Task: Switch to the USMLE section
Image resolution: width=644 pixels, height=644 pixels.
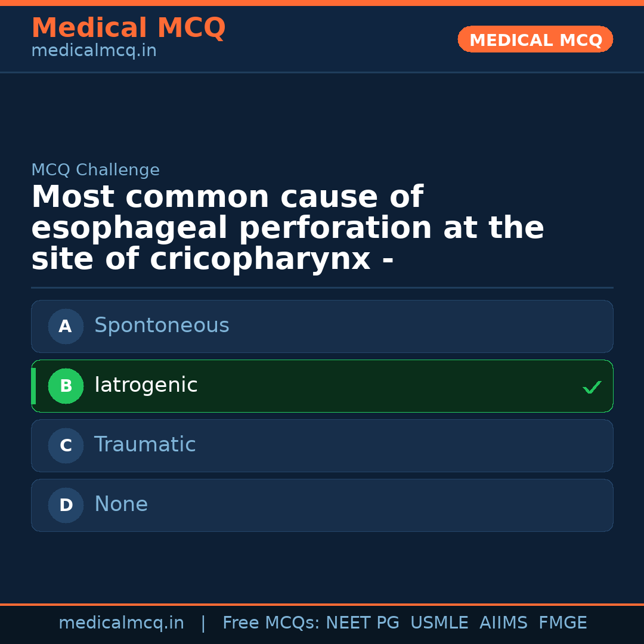Action: (439, 623)
